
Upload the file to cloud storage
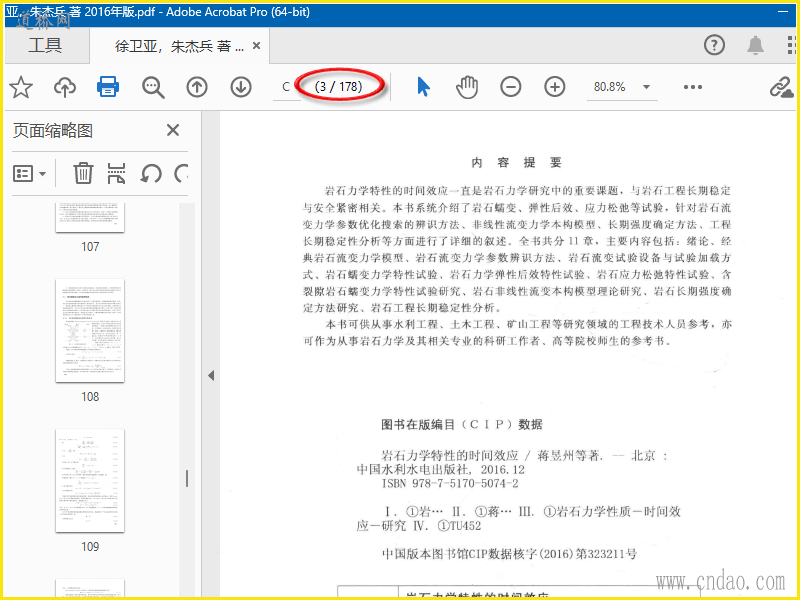65,87
